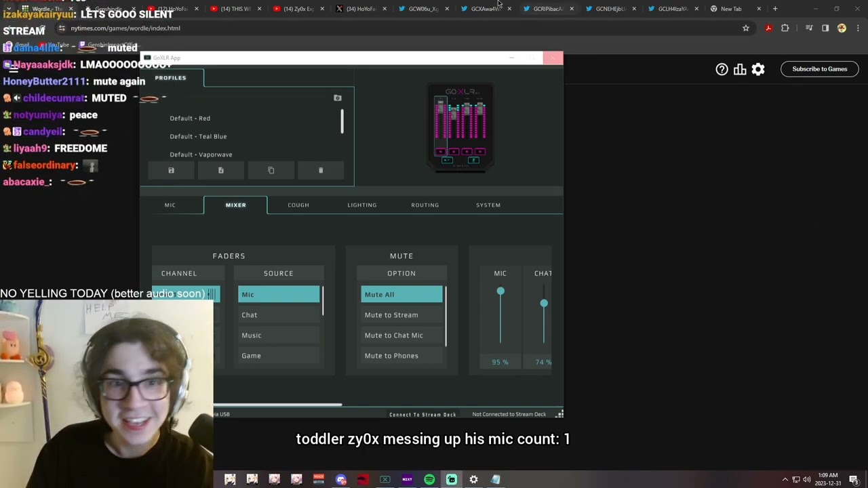Click the Chrome profile avatar
This screenshot has width=868, height=488.
(x=842, y=28)
